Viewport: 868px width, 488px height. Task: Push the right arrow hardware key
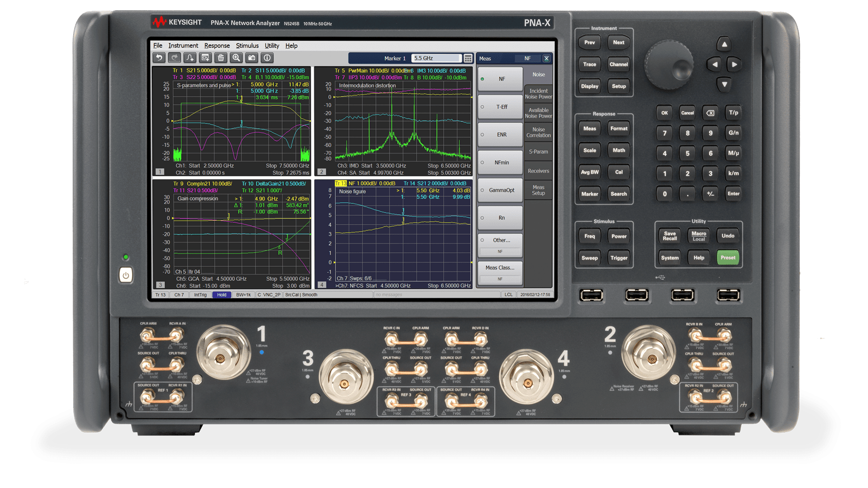[x=734, y=65]
